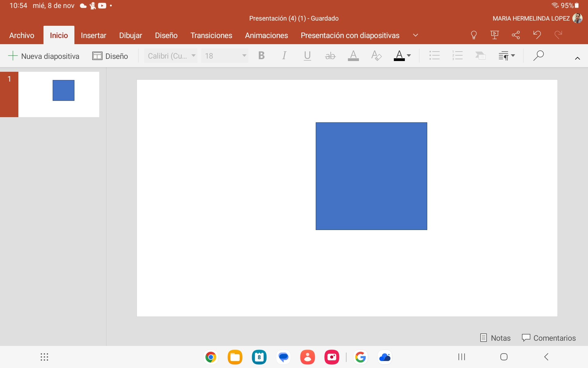This screenshot has height=368, width=588.
Task: Open the font size 18 dropdown
Action: (x=225, y=56)
